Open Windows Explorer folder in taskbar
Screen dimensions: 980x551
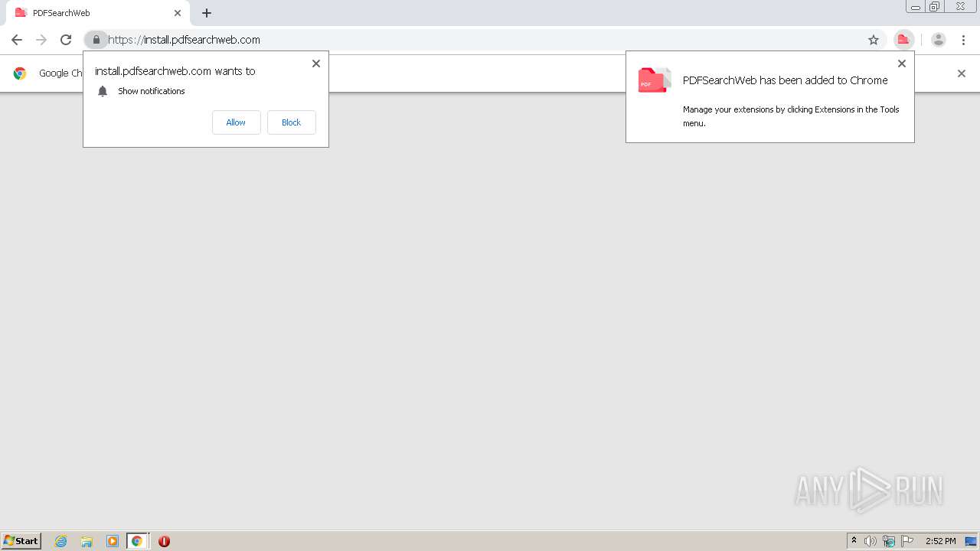(87, 541)
